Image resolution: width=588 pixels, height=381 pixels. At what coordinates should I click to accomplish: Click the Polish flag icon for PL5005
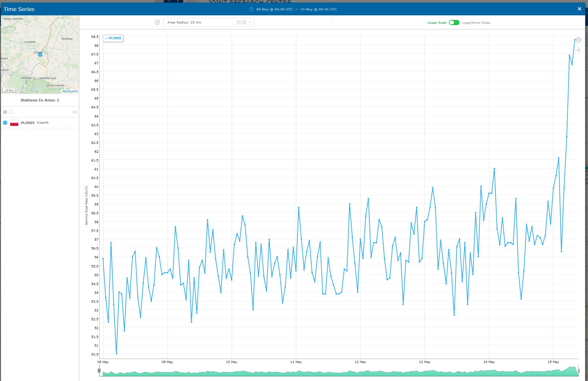click(14, 123)
